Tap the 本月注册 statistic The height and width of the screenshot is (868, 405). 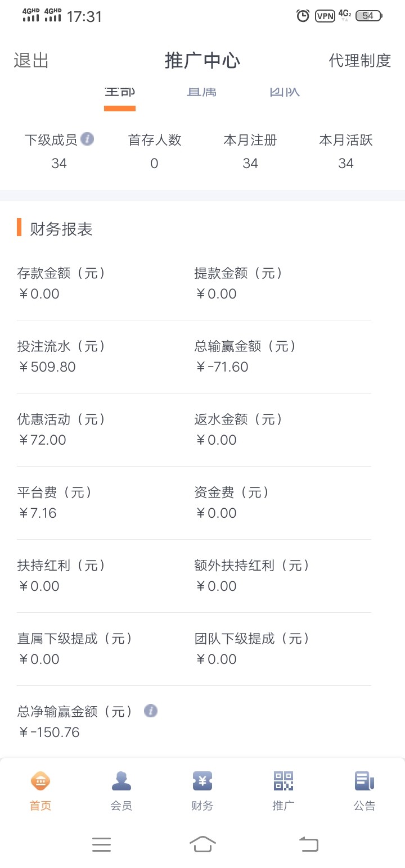pos(250,152)
